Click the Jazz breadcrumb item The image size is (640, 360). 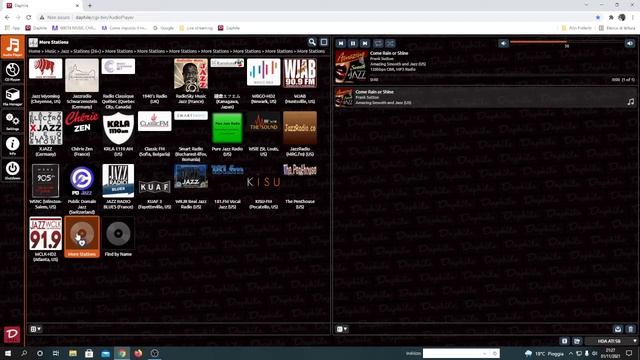point(65,51)
